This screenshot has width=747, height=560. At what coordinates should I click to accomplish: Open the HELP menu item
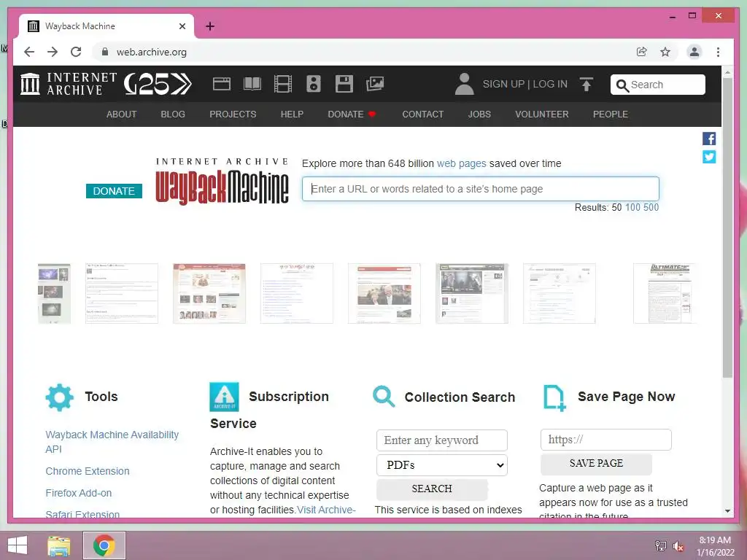(x=292, y=114)
